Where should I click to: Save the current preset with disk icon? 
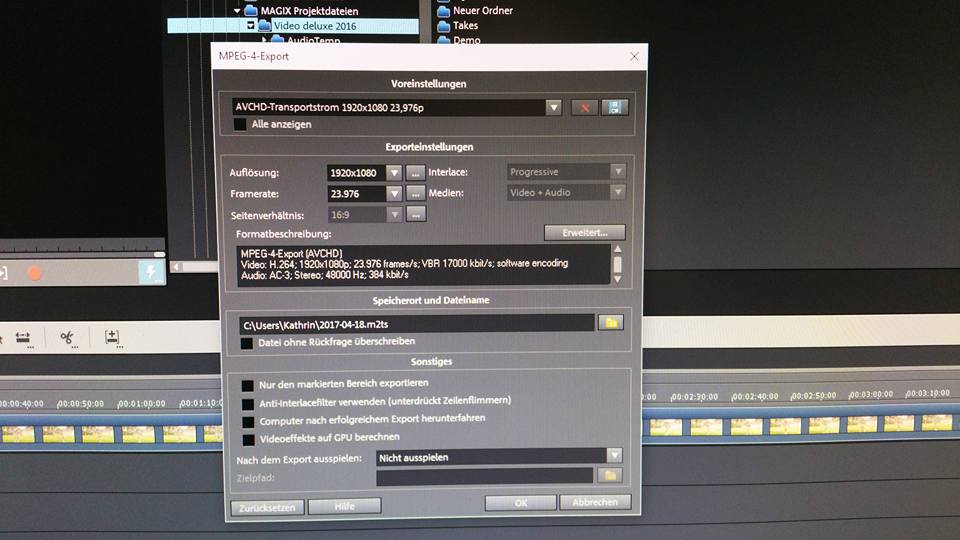point(614,108)
